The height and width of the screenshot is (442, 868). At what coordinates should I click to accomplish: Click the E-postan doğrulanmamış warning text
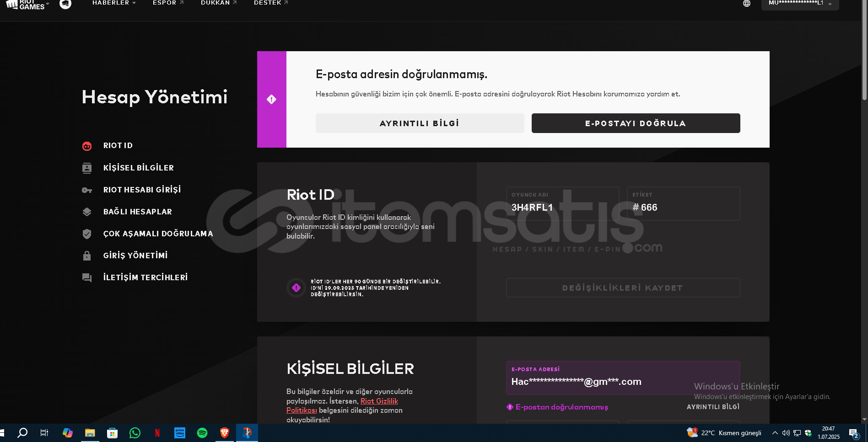(562, 407)
